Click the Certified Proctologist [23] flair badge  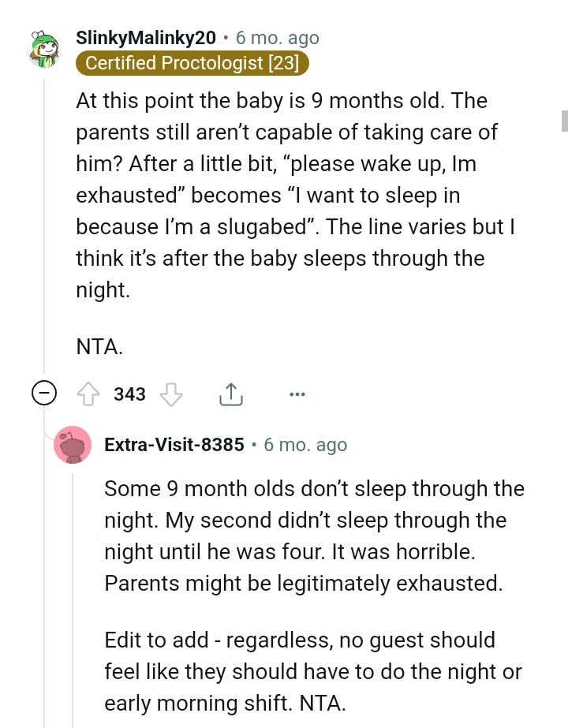click(x=192, y=63)
